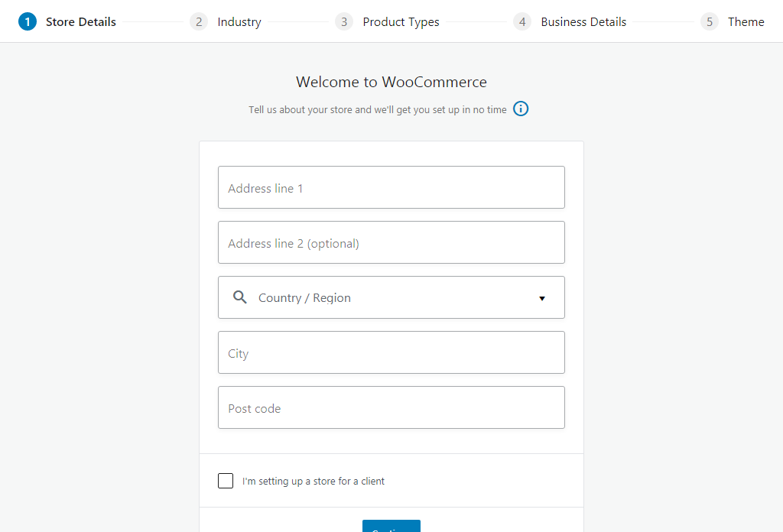The width and height of the screenshot is (783, 532).
Task: Focus the City input field
Action: (x=391, y=353)
